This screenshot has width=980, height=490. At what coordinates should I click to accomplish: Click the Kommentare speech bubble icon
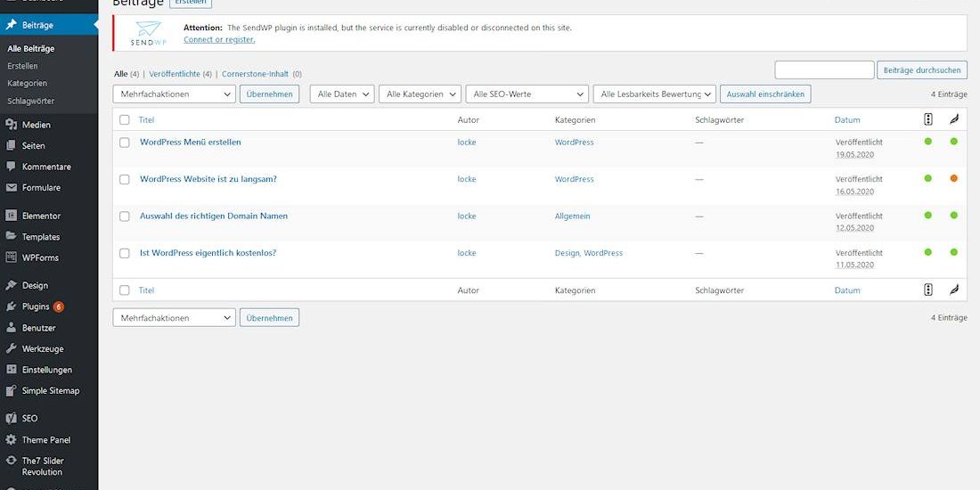[11, 167]
